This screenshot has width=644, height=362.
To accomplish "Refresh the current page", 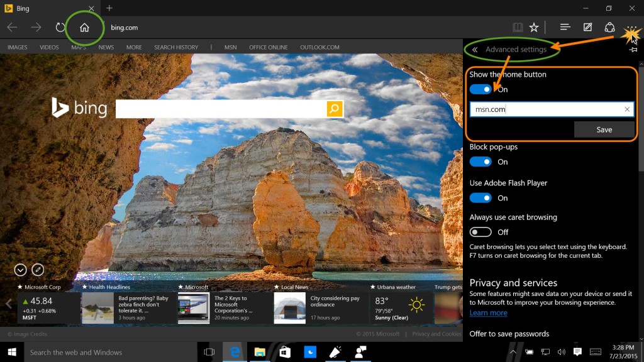I will tap(60, 28).
